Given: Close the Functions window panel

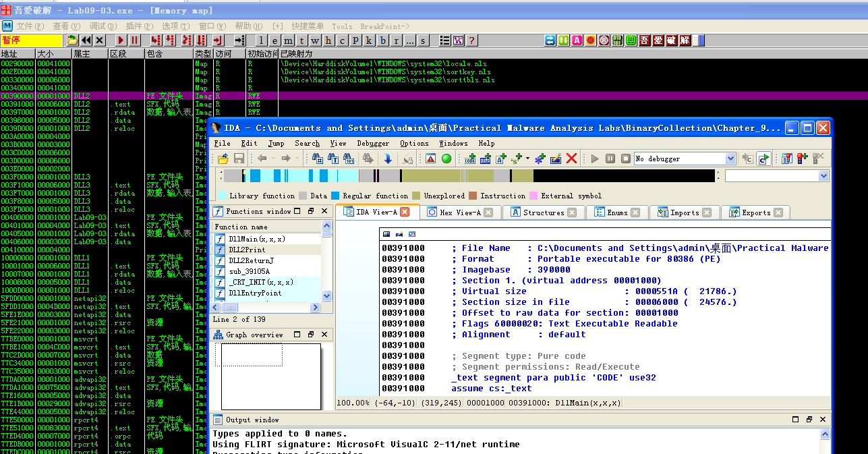Looking at the screenshot, I should [x=323, y=211].
